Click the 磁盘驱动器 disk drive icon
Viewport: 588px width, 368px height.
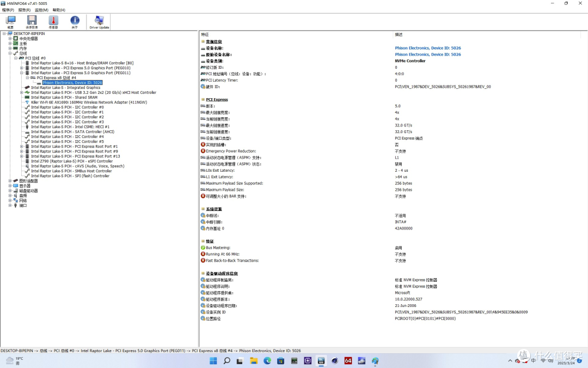click(x=16, y=190)
